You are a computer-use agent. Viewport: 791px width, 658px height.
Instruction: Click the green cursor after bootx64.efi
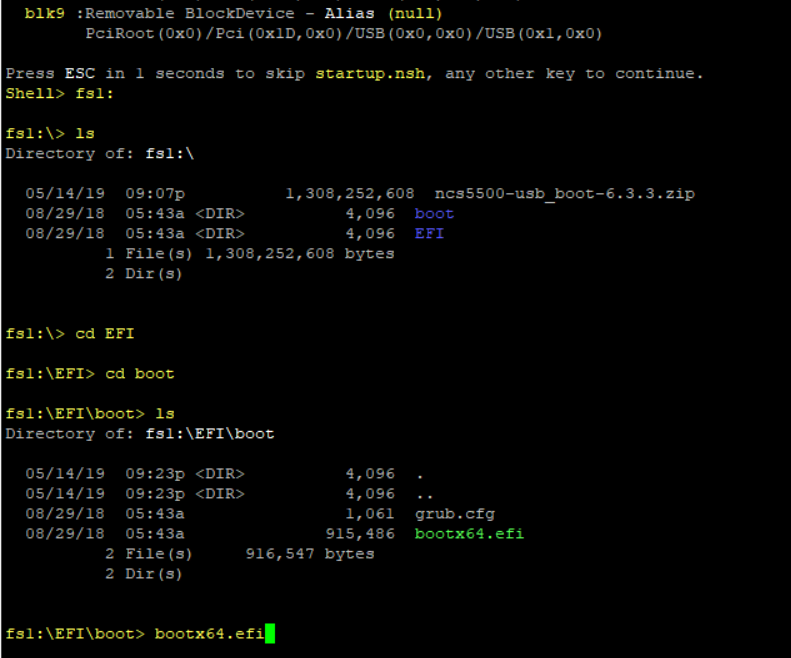(x=269, y=633)
